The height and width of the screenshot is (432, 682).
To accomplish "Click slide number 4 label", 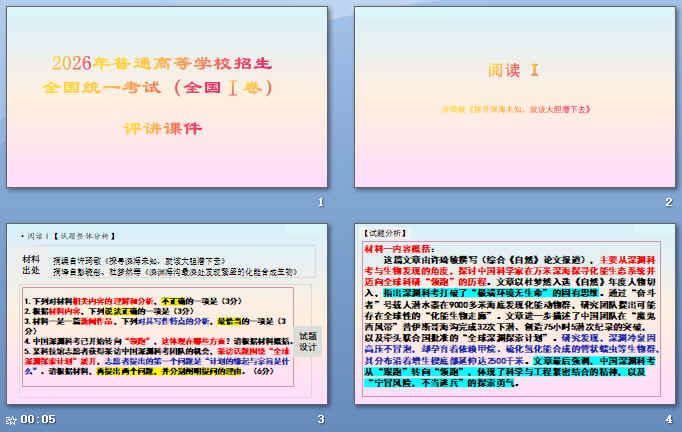I will [x=669, y=419].
